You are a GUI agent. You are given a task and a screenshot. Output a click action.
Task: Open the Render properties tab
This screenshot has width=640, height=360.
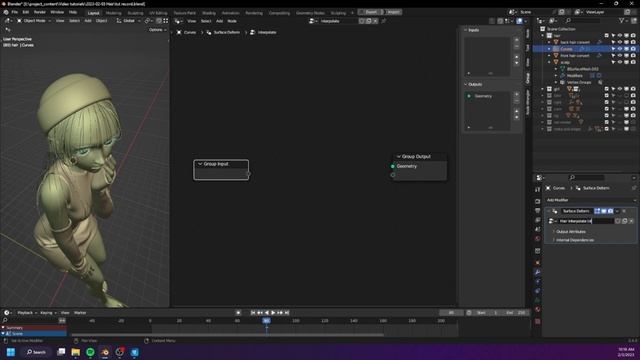(538, 201)
